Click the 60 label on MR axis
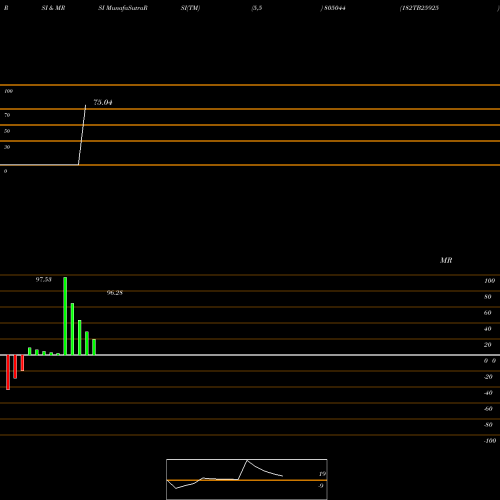Viewport: 500px width, 500px height. [488, 313]
